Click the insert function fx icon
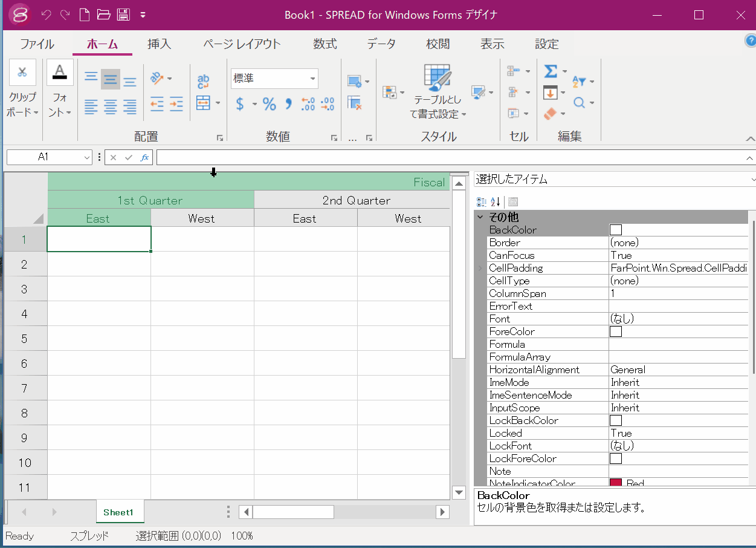756x548 pixels. (144, 157)
